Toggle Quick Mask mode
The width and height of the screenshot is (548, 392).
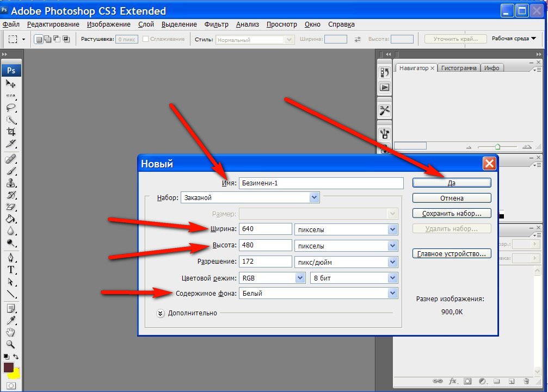click(11, 385)
